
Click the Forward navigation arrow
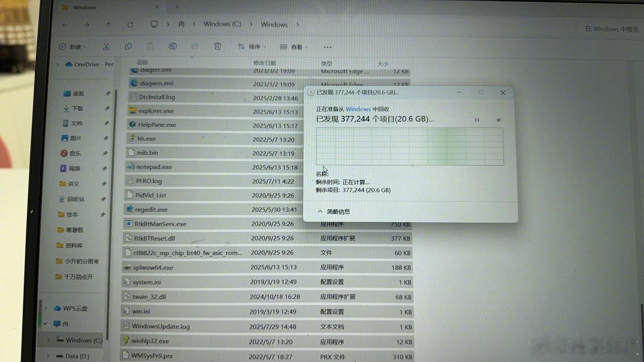coord(86,25)
